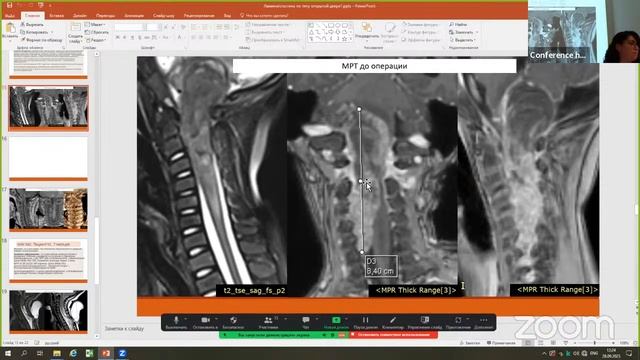Open the Transitions (Переходы) ribbon tab
Screen dimensions: 640x360
[x=105, y=16]
